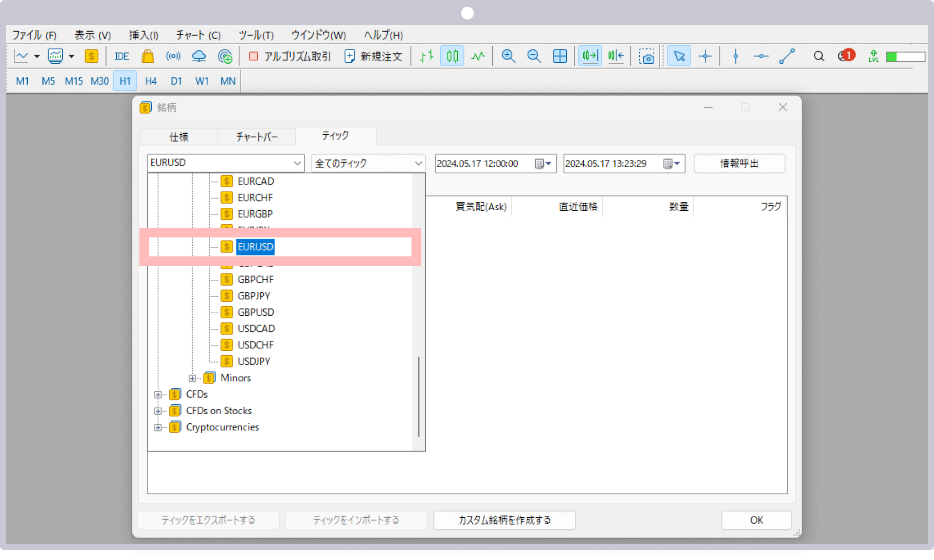Image resolution: width=934 pixels, height=560 pixels.
Task: Draw a vertical line tool
Action: 736,56
